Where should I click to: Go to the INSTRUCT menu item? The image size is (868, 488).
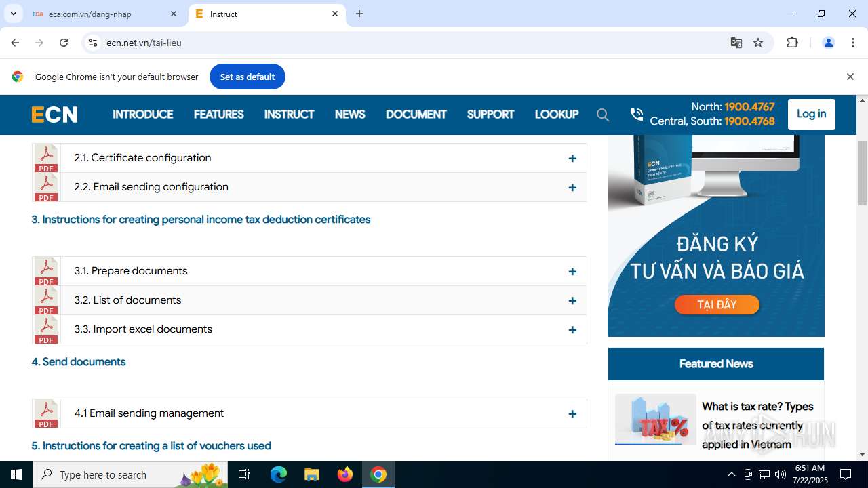click(289, 115)
